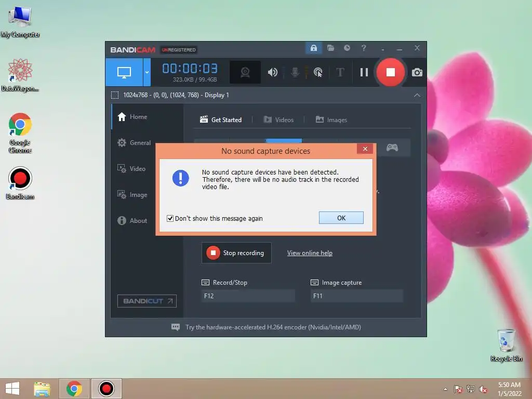This screenshot has width=532, height=399.
Task: Click the speech bubble tip icon
Action: click(x=176, y=327)
